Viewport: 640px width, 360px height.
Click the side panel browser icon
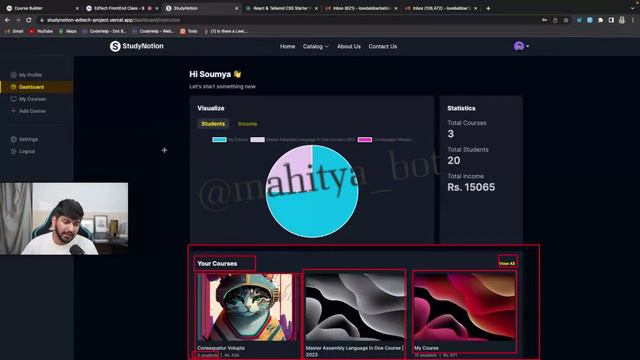[x=611, y=20]
